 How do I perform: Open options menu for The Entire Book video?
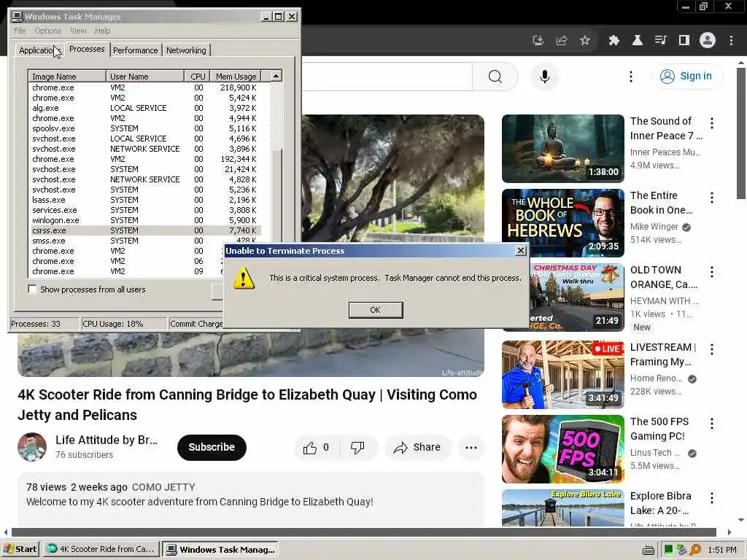[x=712, y=198]
